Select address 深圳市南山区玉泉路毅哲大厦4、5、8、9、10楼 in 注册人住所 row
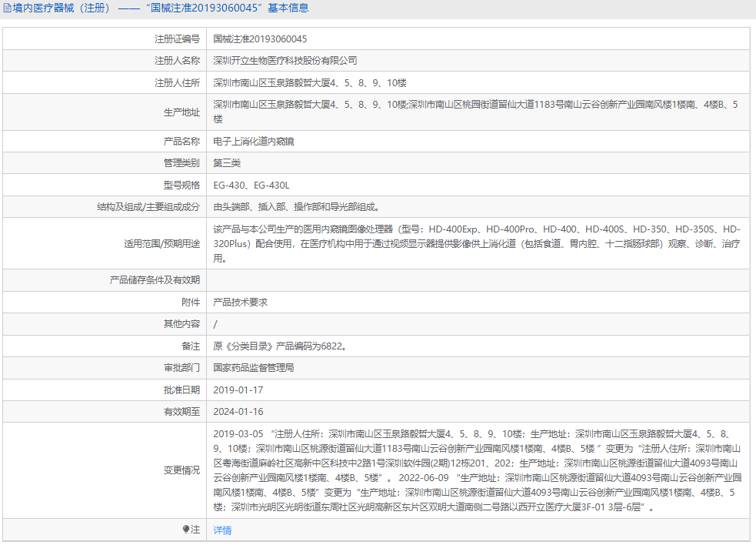This screenshot has width=756, height=545. pyautogui.click(x=309, y=83)
